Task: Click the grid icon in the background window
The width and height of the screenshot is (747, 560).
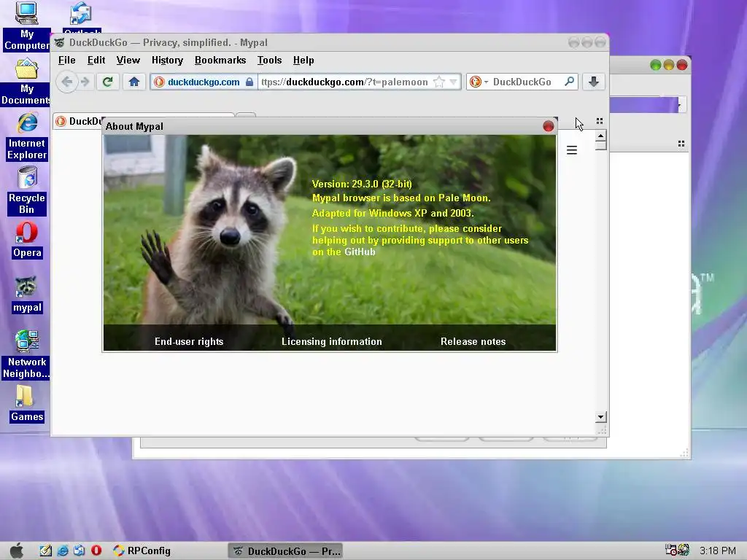Action: (681, 144)
